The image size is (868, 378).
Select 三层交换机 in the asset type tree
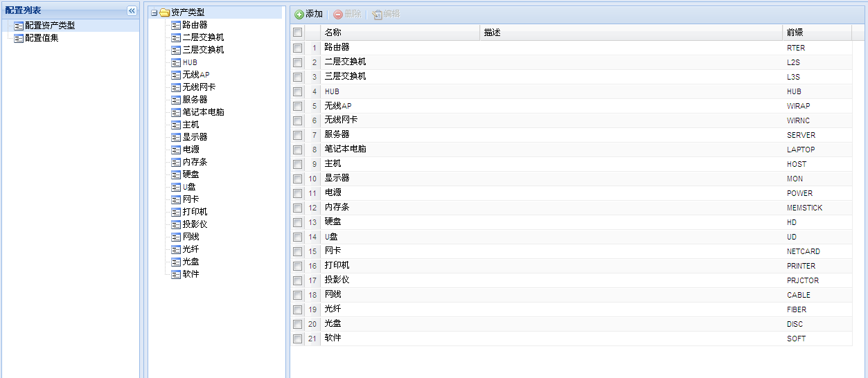203,50
